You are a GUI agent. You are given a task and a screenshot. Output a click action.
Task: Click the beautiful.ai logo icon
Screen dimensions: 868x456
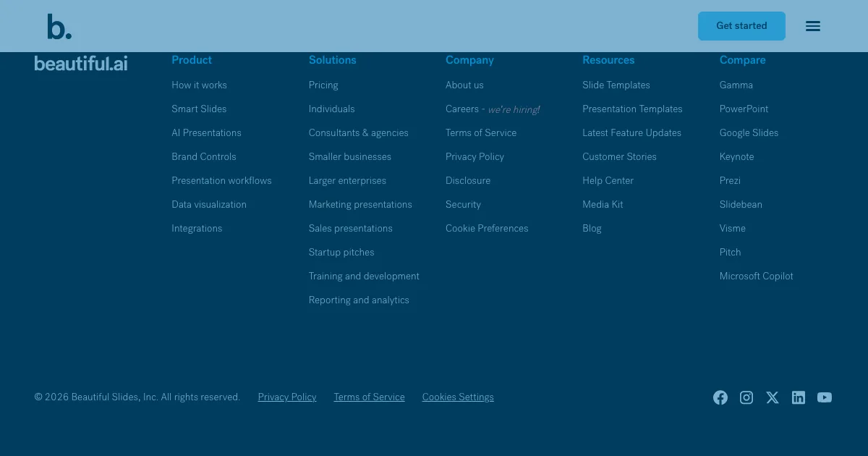tap(59, 26)
